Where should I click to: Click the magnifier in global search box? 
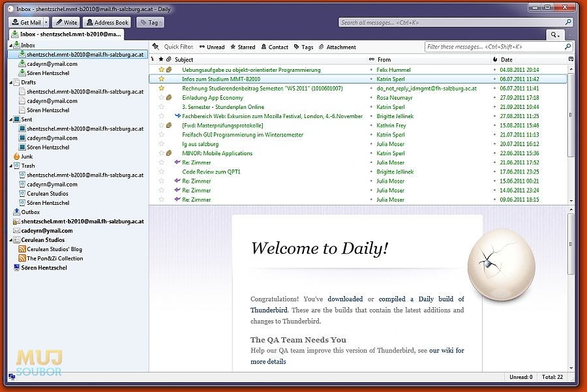pyautogui.click(x=568, y=22)
